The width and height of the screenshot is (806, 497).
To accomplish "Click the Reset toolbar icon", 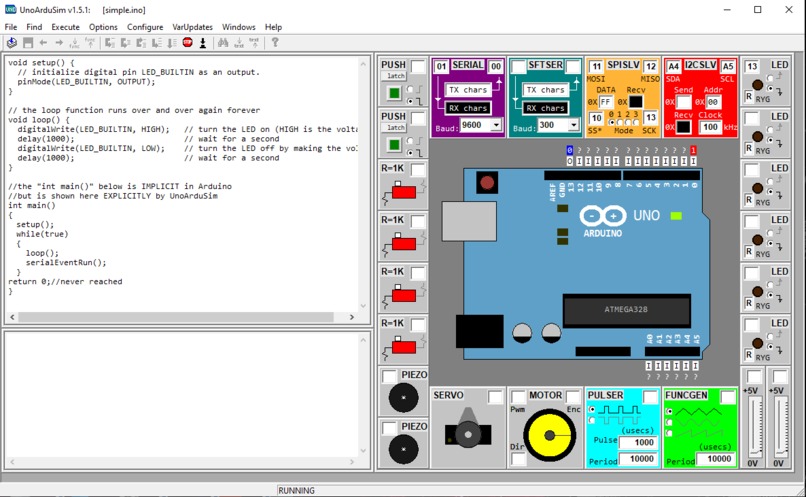I will pyautogui.click(x=203, y=43).
